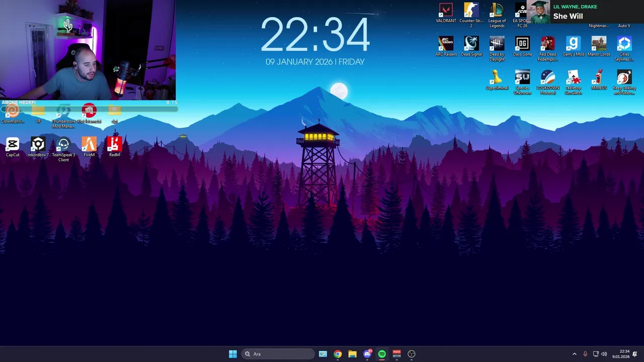644x362 pixels.
Task: Select the dpi folder on desktop
Action: (114, 114)
